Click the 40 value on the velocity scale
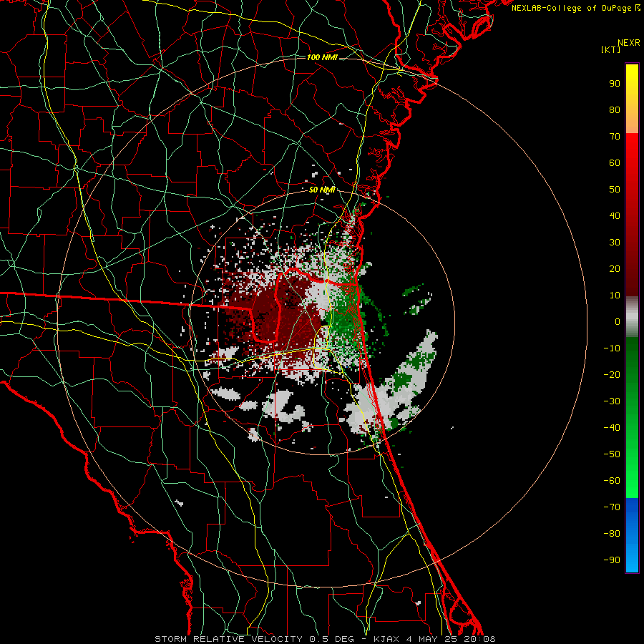644x644 pixels. point(615,215)
